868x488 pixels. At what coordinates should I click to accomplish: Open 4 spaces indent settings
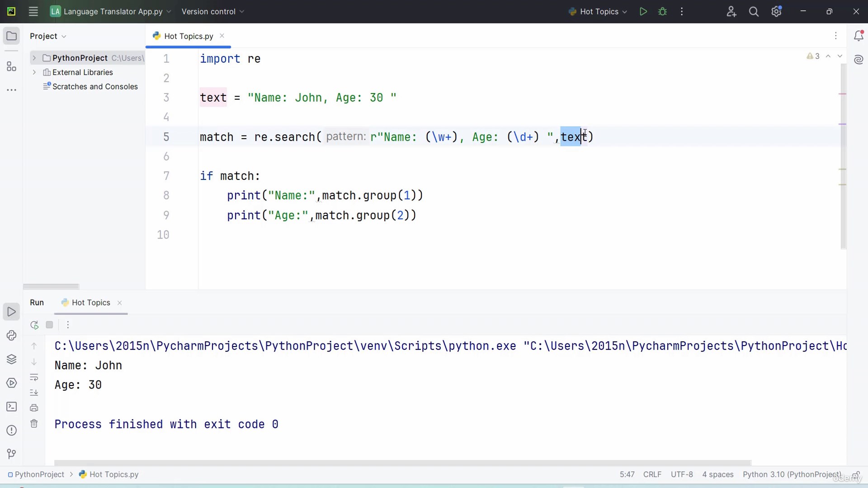click(718, 474)
